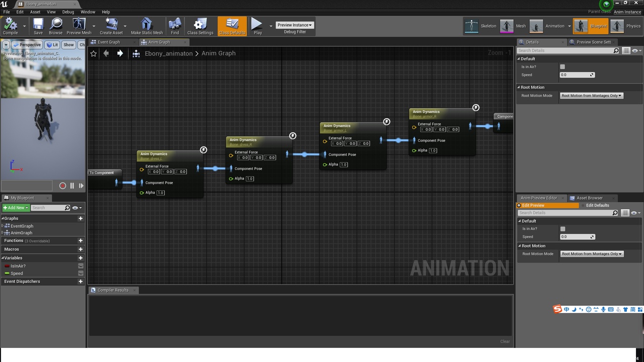This screenshot has height=362, width=644.
Task: Adjust the Speed value field in Details
Action: tap(577, 75)
